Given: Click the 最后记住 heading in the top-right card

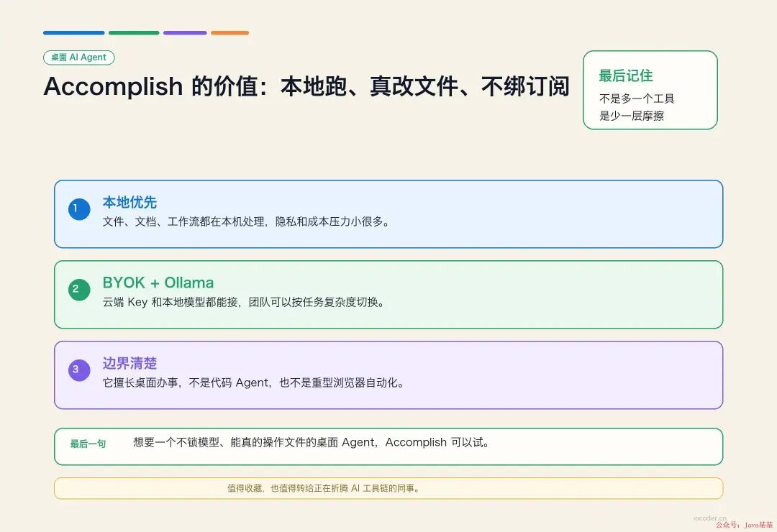Looking at the screenshot, I should point(626,75).
